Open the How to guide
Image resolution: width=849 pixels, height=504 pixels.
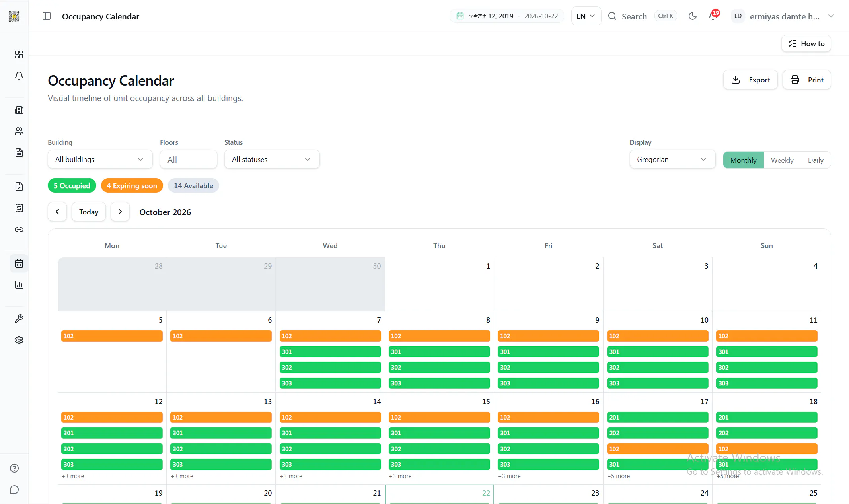click(x=806, y=43)
